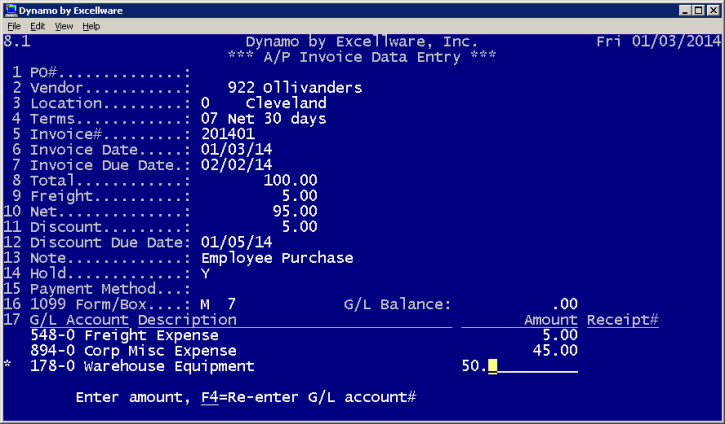Click the Cleveland location value
This screenshot has width=725, height=424.
coord(286,103)
